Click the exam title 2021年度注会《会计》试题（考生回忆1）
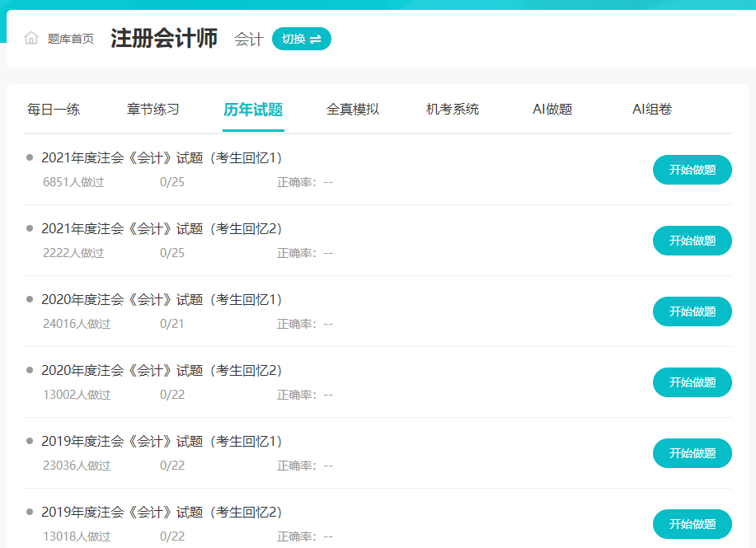 click(162, 157)
